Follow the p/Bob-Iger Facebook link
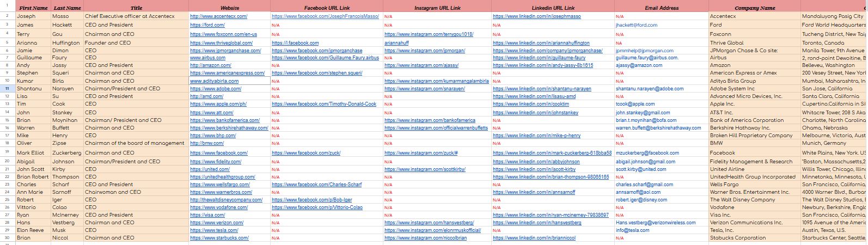The image size is (868, 245). (312, 200)
